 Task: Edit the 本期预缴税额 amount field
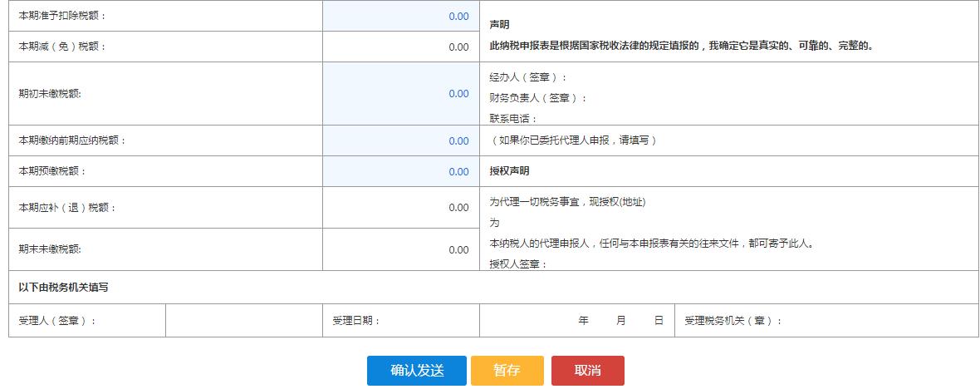pyautogui.click(x=401, y=172)
